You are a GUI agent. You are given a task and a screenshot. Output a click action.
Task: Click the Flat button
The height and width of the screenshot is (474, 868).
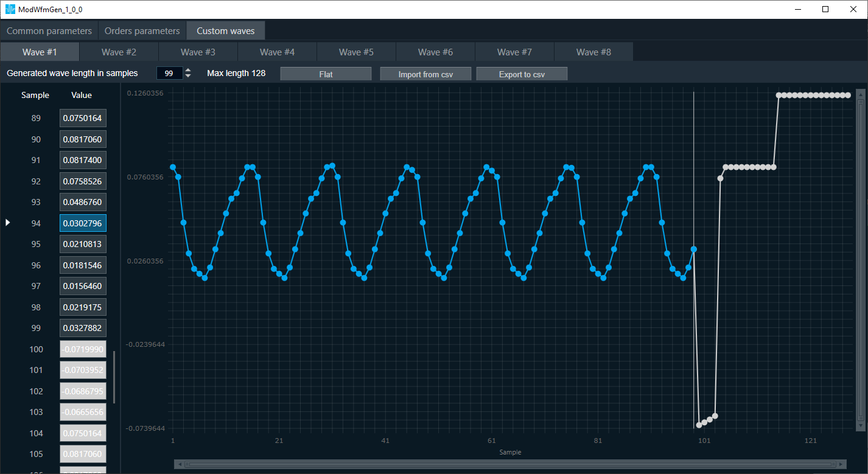[326, 74]
